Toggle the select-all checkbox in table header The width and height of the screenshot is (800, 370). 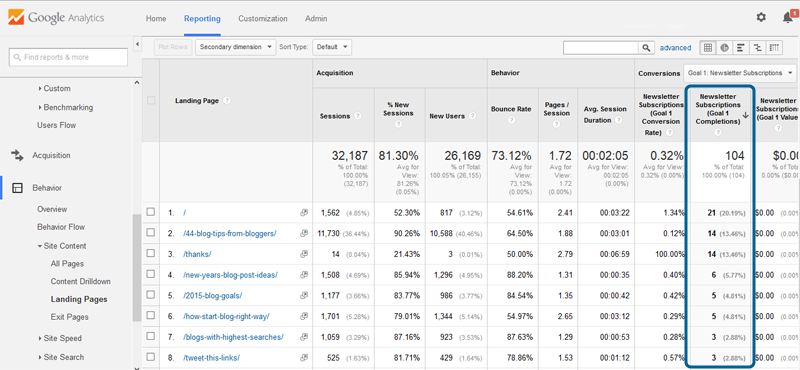click(x=151, y=101)
